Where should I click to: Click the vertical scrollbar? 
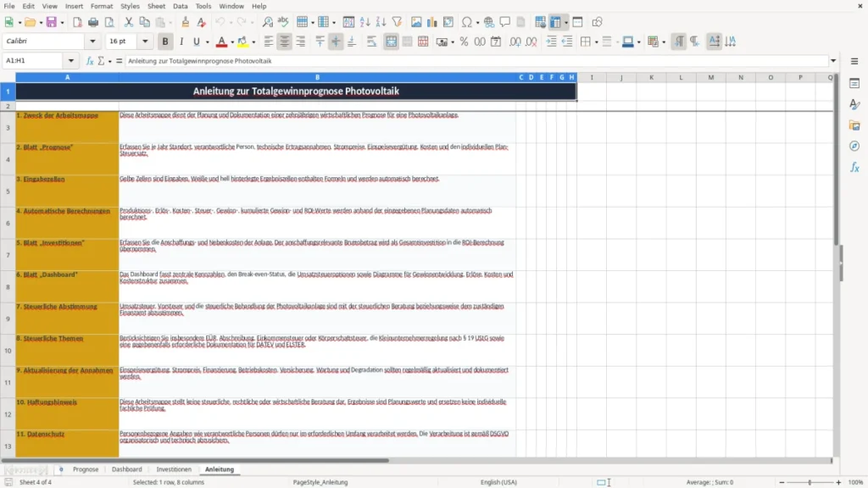[x=836, y=265]
